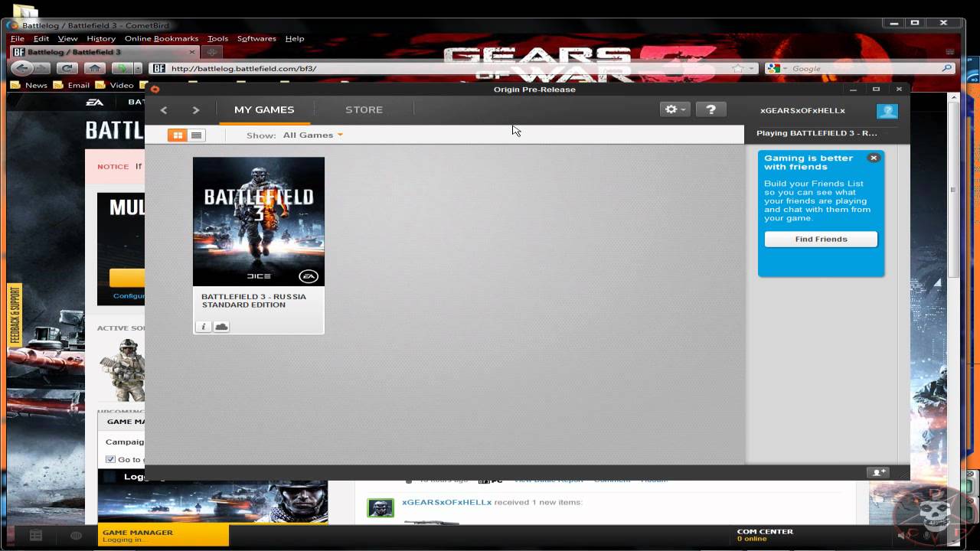Open the Softwares menu in CometBird
The image size is (980, 551).
[256, 38]
